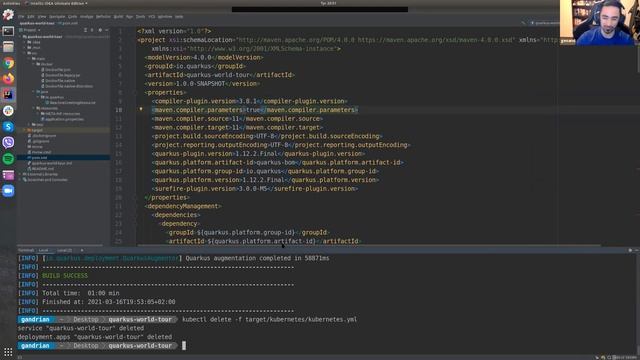This screenshot has height=360, width=640.
Task: Open Skype from the dock
Action: click(x=8, y=127)
